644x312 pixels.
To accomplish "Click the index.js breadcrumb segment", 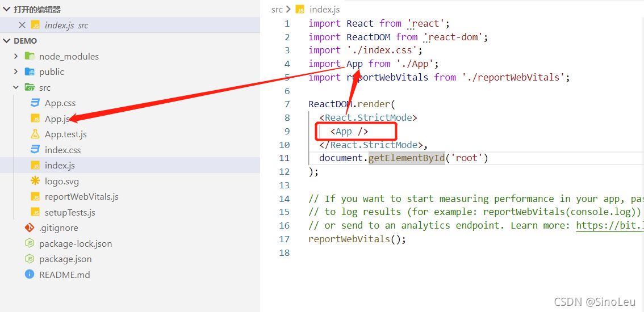I will (x=324, y=9).
